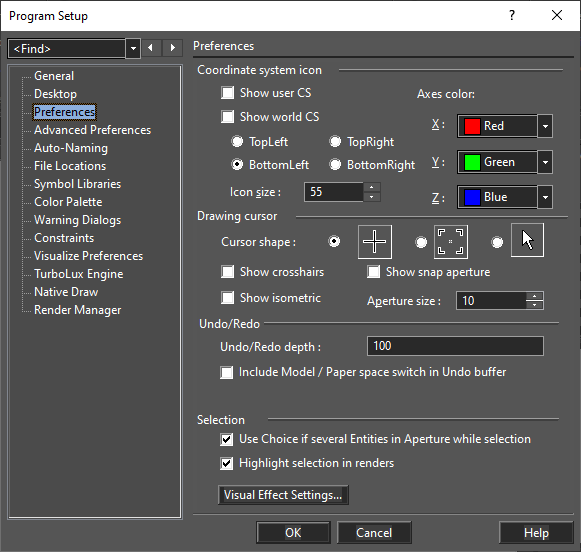The height and width of the screenshot is (552, 581).
Task: Increase Icon size with up spinner
Action: 372,187
